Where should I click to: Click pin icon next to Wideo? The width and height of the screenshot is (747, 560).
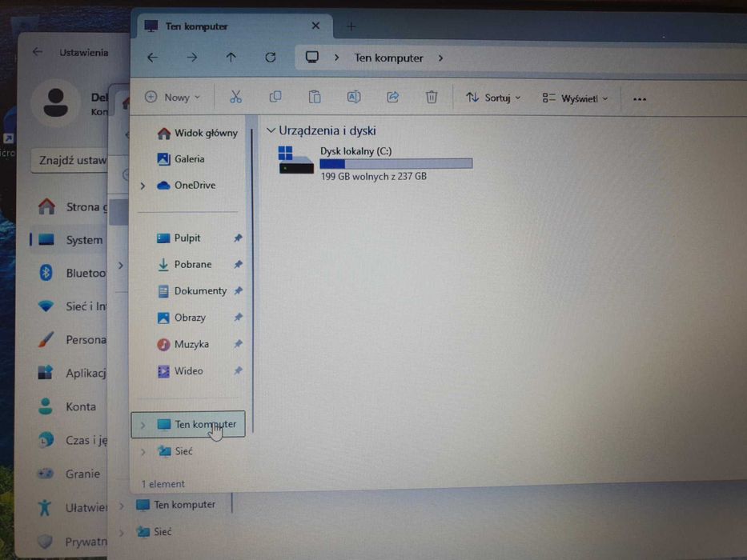pyautogui.click(x=239, y=370)
